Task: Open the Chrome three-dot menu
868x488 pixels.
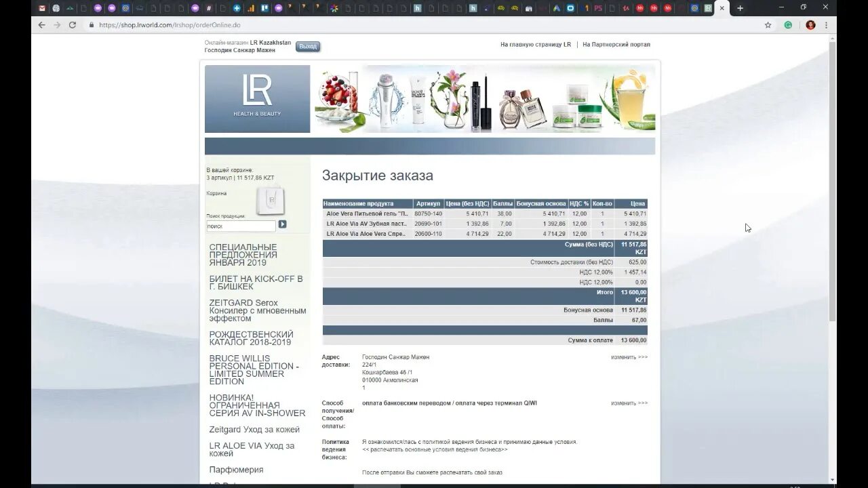Action: [x=826, y=25]
